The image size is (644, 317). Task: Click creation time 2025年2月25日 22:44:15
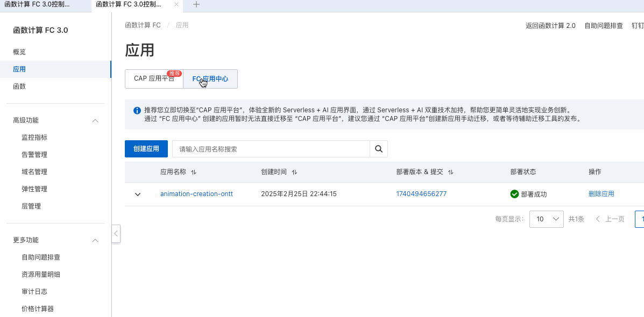click(x=299, y=194)
